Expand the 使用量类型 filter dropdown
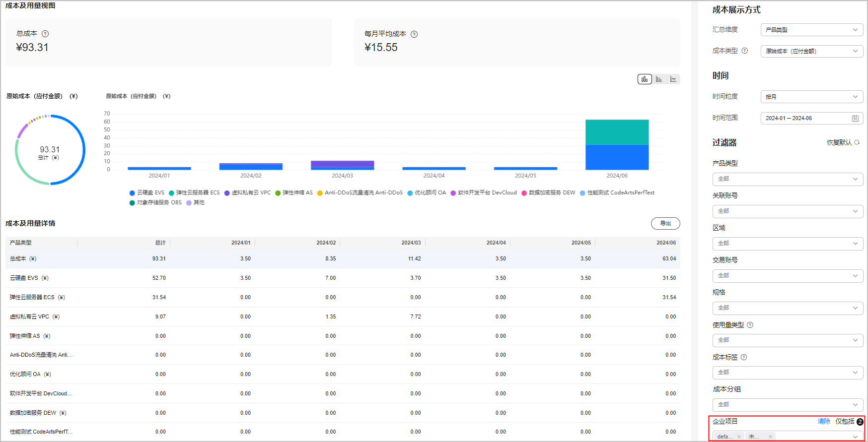This screenshot has height=442, width=868. coord(788,340)
